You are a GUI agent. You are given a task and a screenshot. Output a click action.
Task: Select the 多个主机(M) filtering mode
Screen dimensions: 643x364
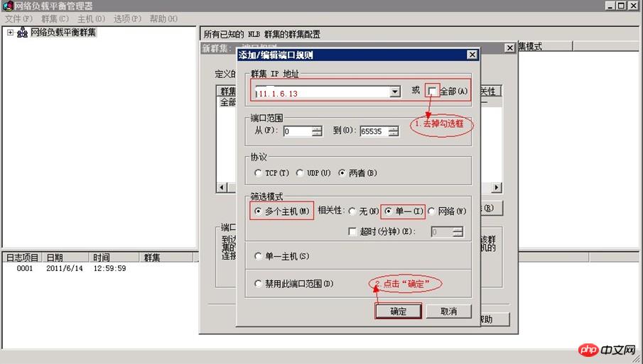[x=258, y=211]
